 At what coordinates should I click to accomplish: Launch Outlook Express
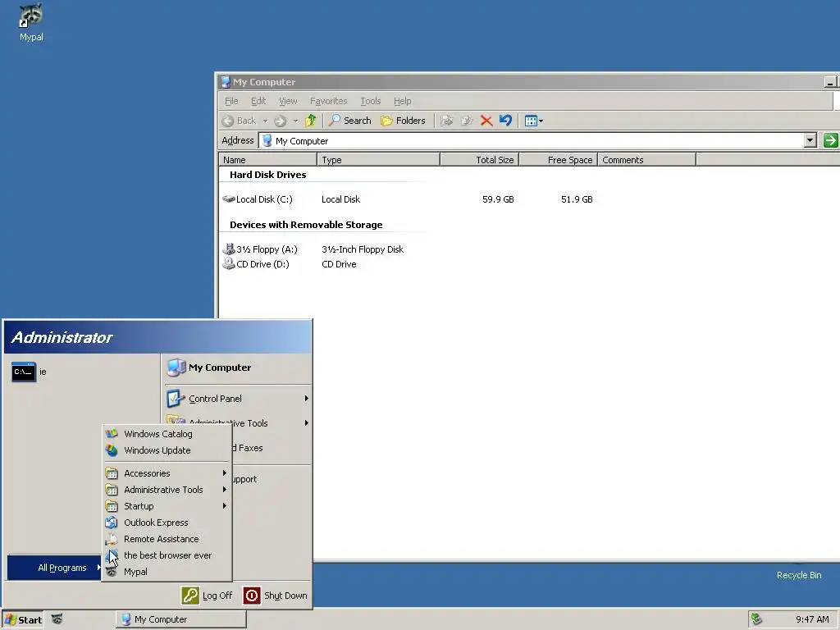tap(166, 523)
